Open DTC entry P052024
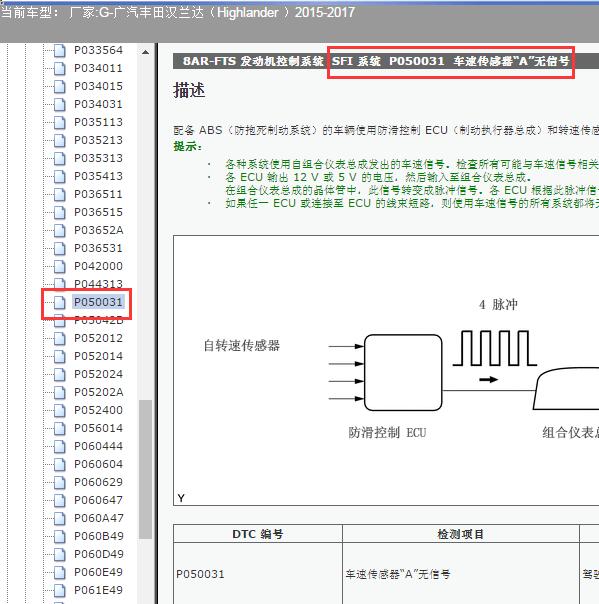The image size is (599, 604). (98, 374)
